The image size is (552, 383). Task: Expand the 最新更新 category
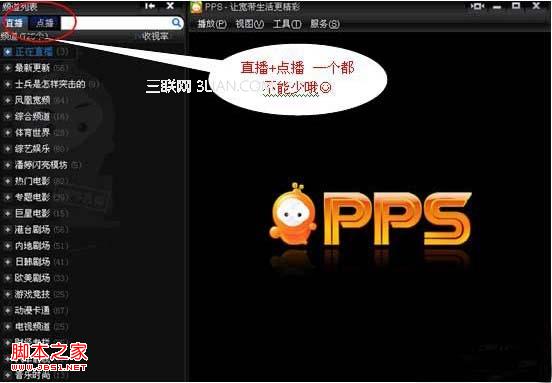pos(7,68)
